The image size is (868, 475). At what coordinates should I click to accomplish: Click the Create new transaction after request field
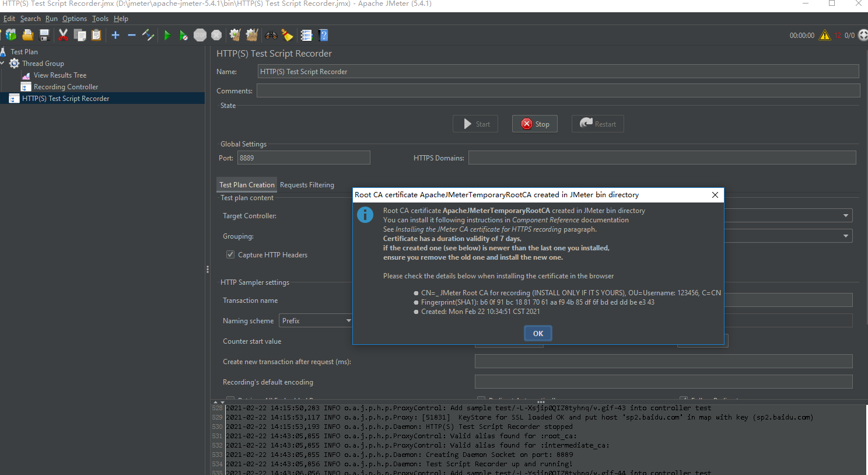[x=664, y=361]
